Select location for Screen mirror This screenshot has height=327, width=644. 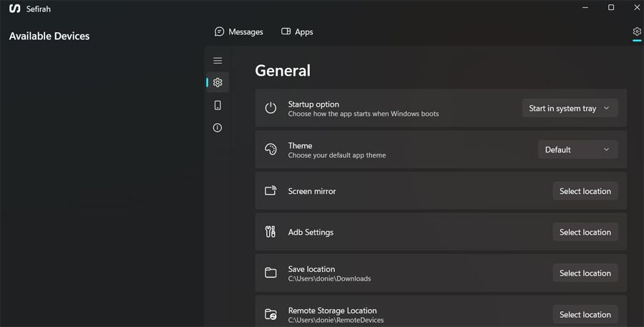click(x=585, y=191)
